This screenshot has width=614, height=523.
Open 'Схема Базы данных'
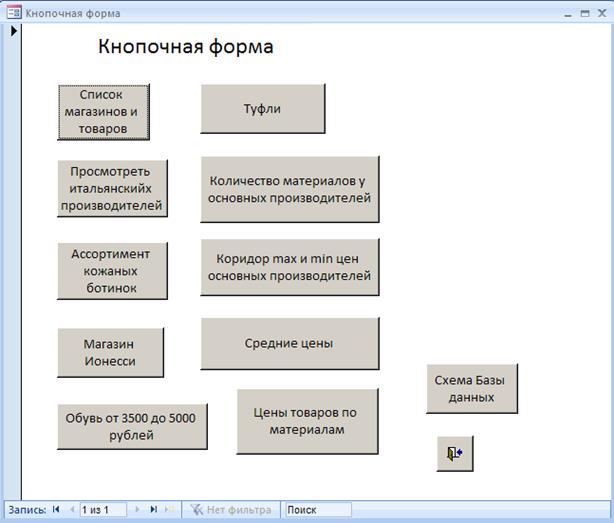click(x=471, y=389)
